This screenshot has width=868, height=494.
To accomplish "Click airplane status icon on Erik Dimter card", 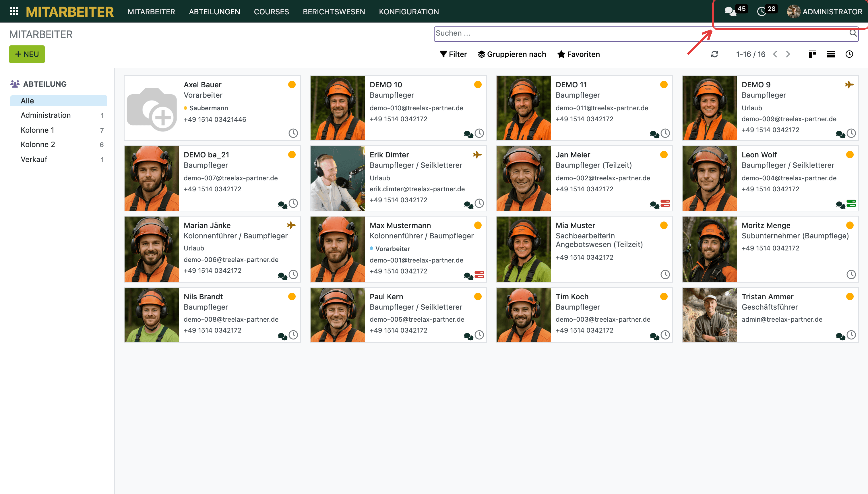I will pos(477,155).
